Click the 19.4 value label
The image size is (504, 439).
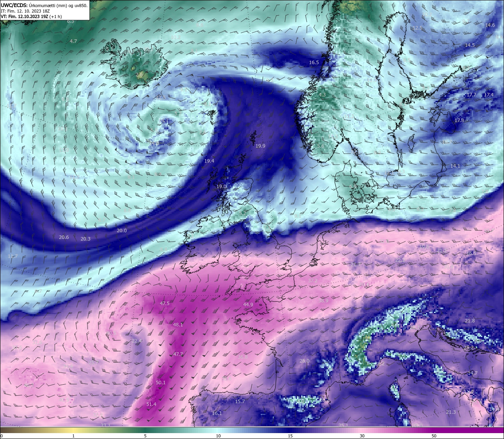(209, 161)
